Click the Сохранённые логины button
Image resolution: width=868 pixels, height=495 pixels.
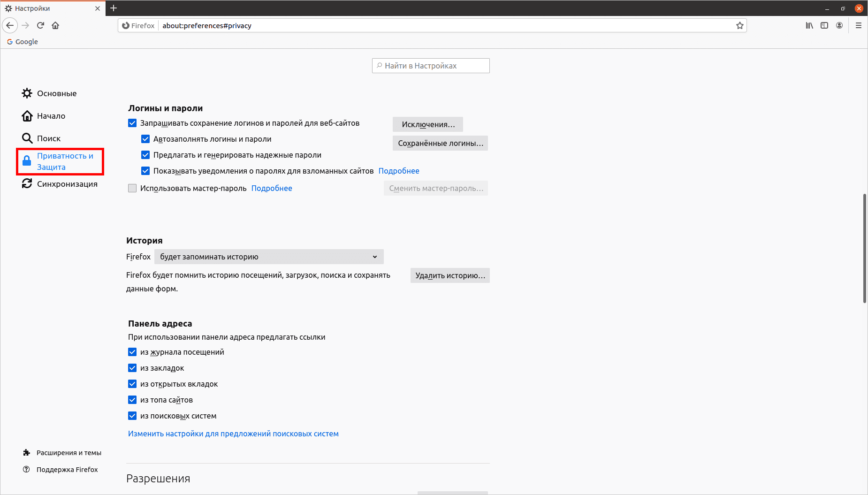click(440, 143)
